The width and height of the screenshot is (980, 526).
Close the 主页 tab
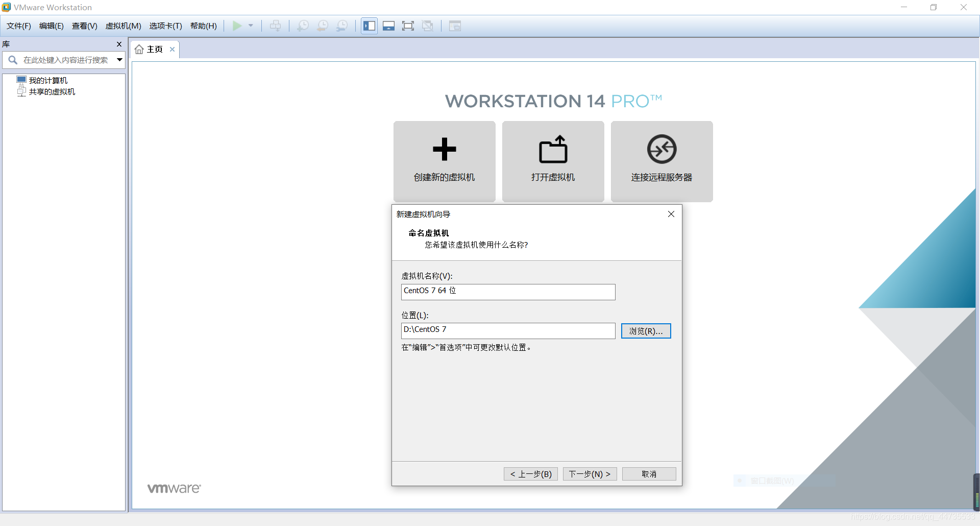pos(173,50)
